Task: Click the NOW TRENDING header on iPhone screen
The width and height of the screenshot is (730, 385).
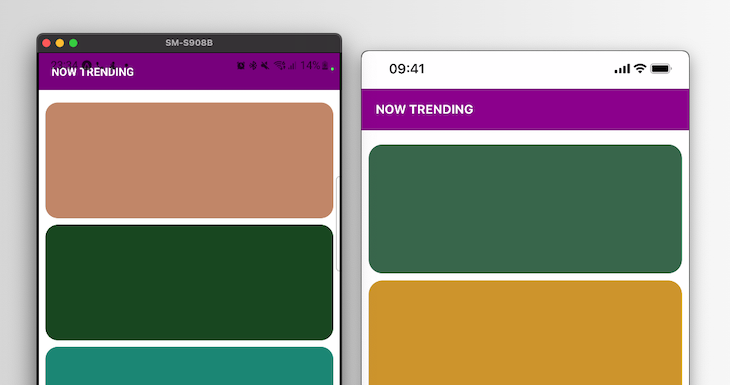Action: click(x=424, y=109)
